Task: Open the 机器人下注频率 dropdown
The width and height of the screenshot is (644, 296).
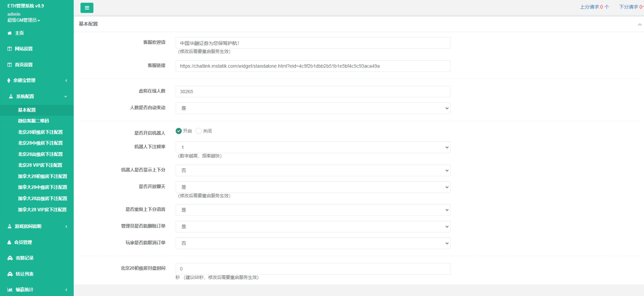Action: tap(312, 147)
